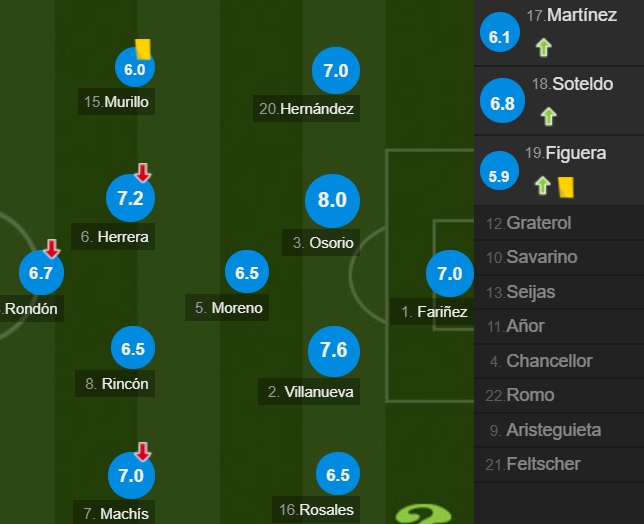Image resolution: width=644 pixels, height=524 pixels.
Task: Select goalkeeper Fariñez's 7.0 rating
Action: coord(449,273)
